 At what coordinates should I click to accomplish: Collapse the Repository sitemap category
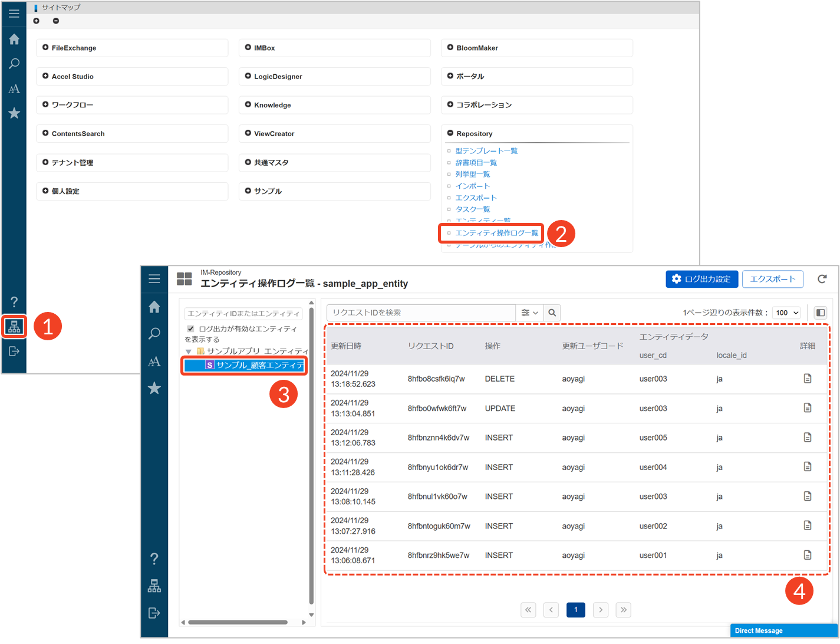coord(450,133)
